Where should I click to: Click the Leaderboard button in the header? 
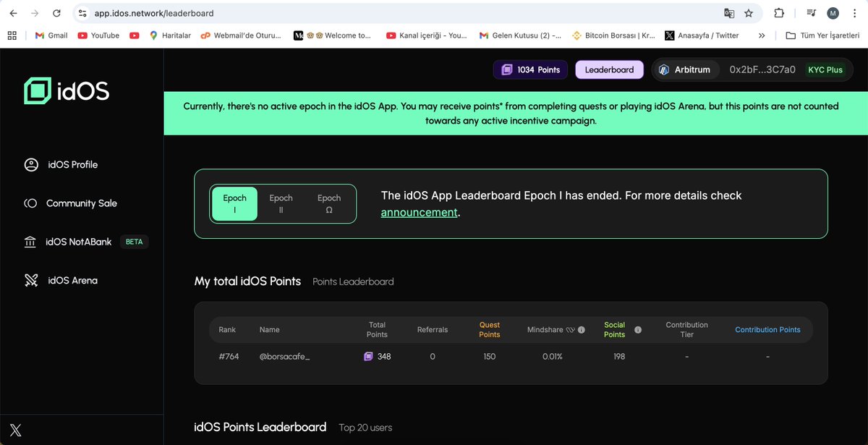609,69
